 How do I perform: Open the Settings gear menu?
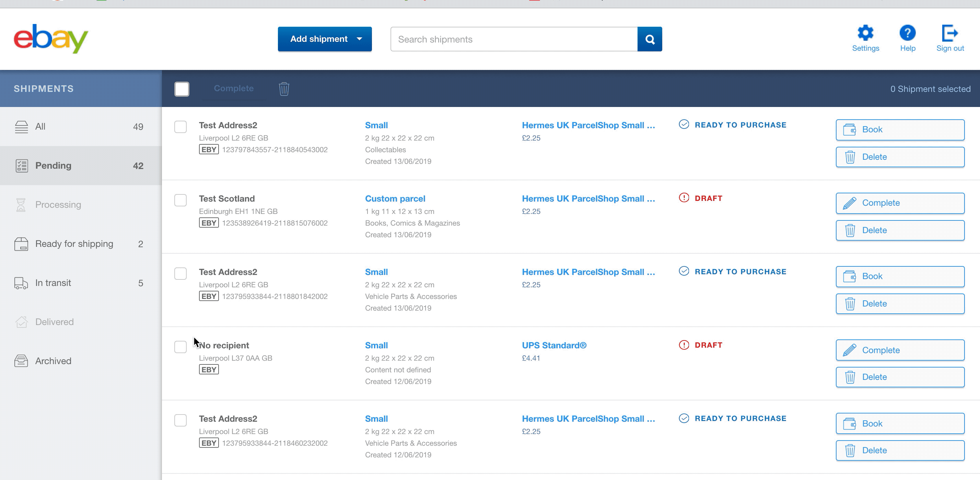click(x=866, y=33)
